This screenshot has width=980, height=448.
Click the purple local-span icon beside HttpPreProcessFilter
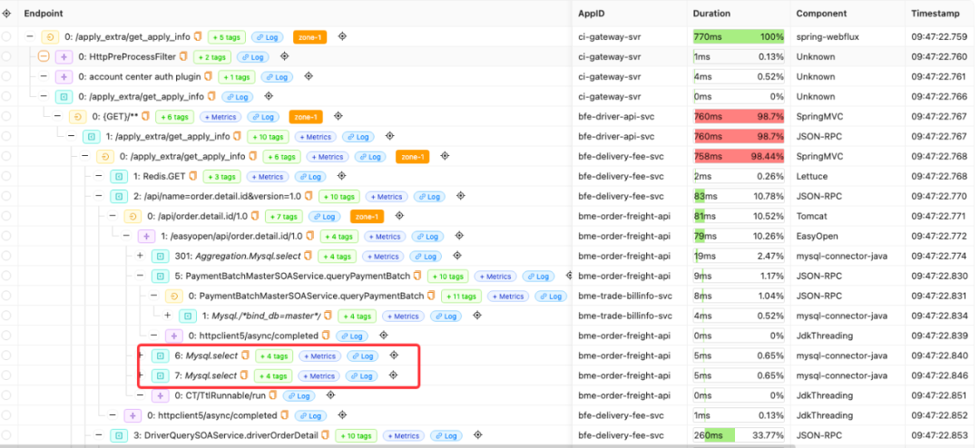(64, 57)
